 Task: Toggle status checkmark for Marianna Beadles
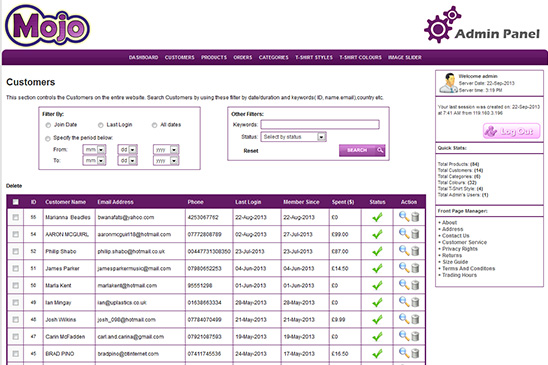(377, 217)
